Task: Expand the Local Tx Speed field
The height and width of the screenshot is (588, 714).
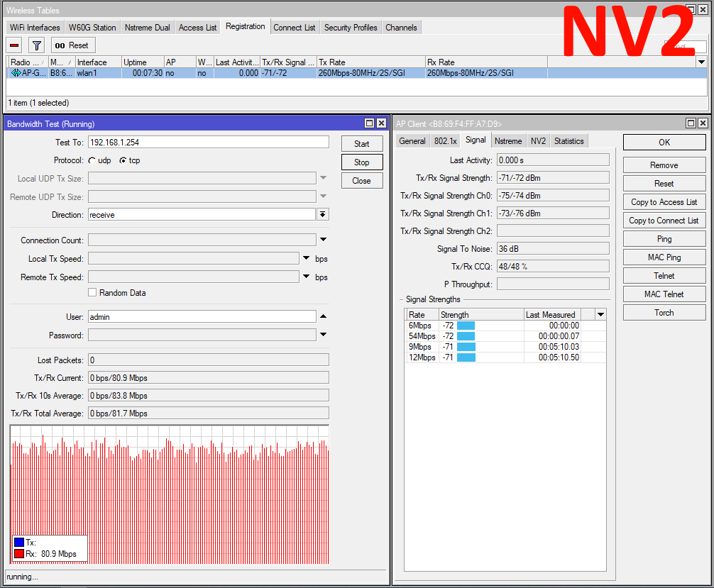Action: click(x=307, y=258)
